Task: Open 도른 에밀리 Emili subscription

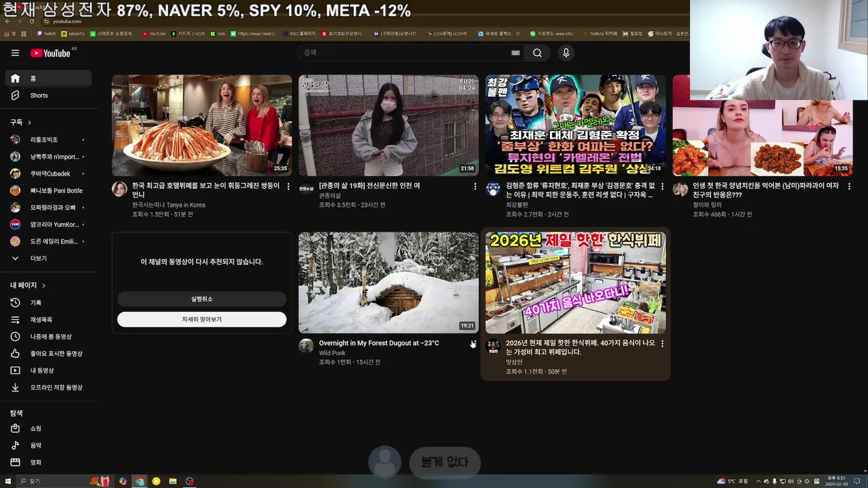Action: click(47, 241)
